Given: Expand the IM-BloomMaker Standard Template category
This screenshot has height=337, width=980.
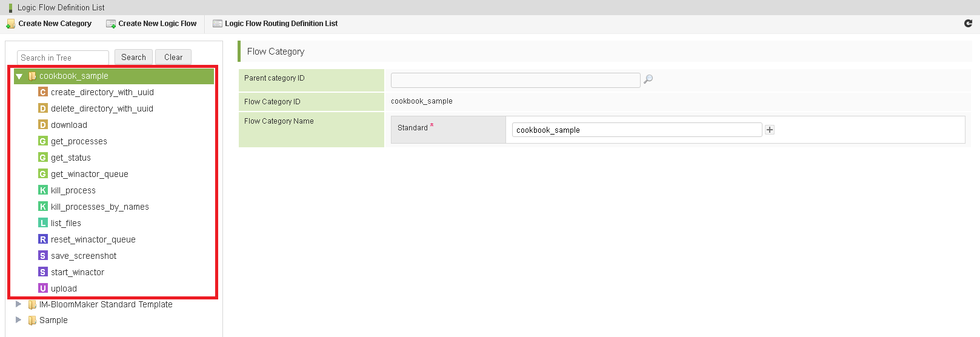Looking at the screenshot, I should 18,304.
